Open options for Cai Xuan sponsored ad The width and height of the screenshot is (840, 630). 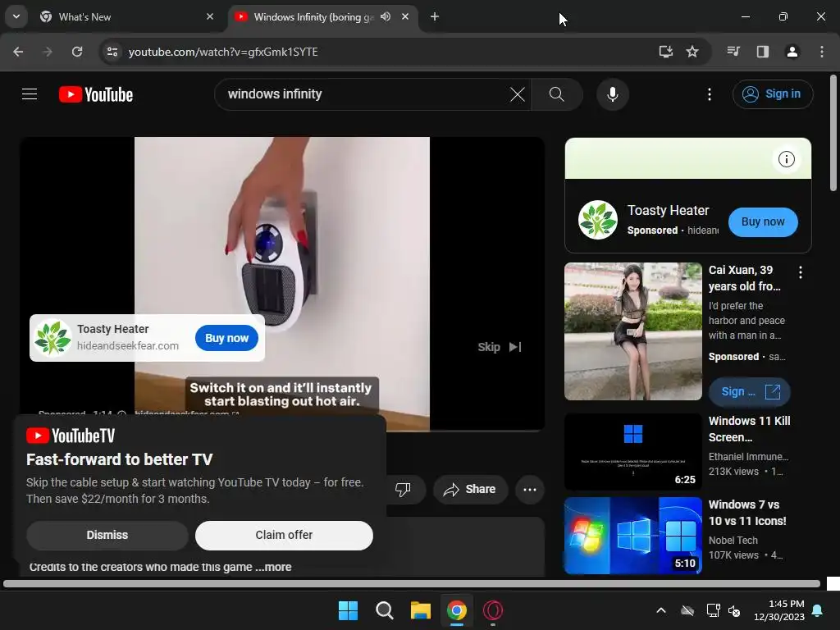(801, 272)
